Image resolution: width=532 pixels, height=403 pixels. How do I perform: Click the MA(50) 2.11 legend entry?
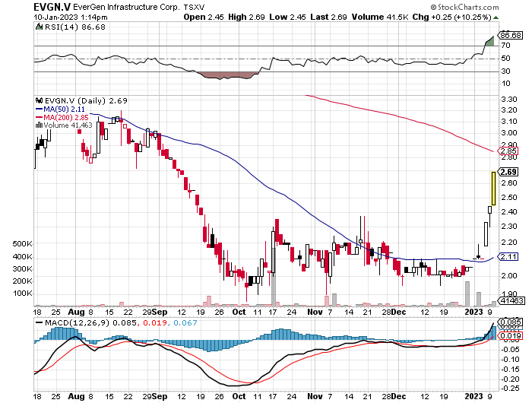click(x=60, y=109)
